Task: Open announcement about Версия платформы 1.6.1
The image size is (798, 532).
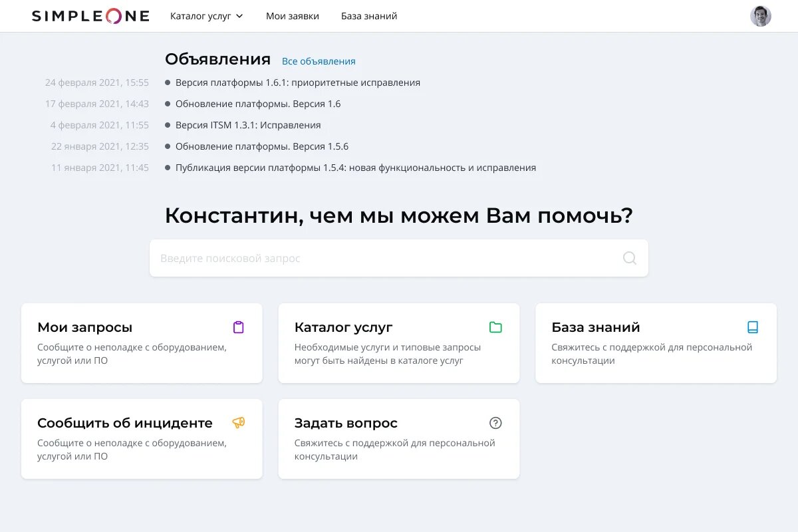Action: (297, 82)
